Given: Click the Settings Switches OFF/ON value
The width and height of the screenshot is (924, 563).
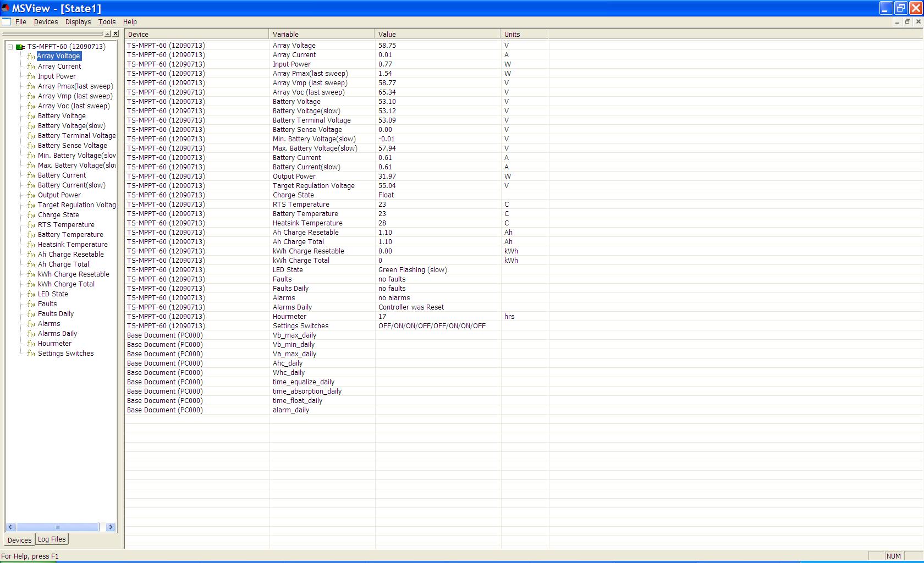Looking at the screenshot, I should click(432, 326).
